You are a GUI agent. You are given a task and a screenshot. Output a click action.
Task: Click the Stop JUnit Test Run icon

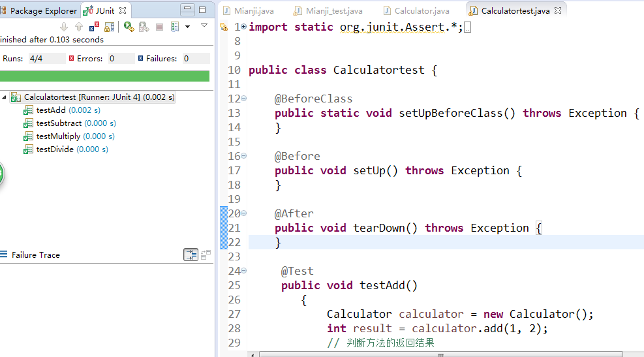point(159,27)
